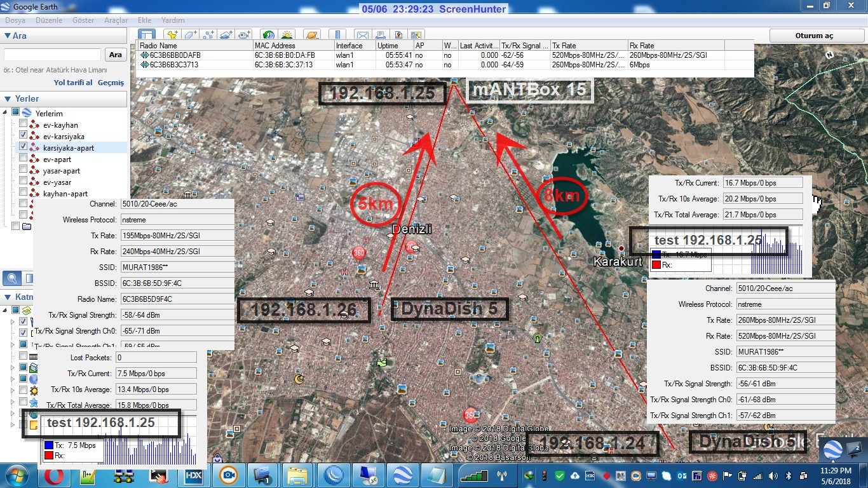
Task: Check the ev-yasar checkbox
Action: (x=24, y=182)
